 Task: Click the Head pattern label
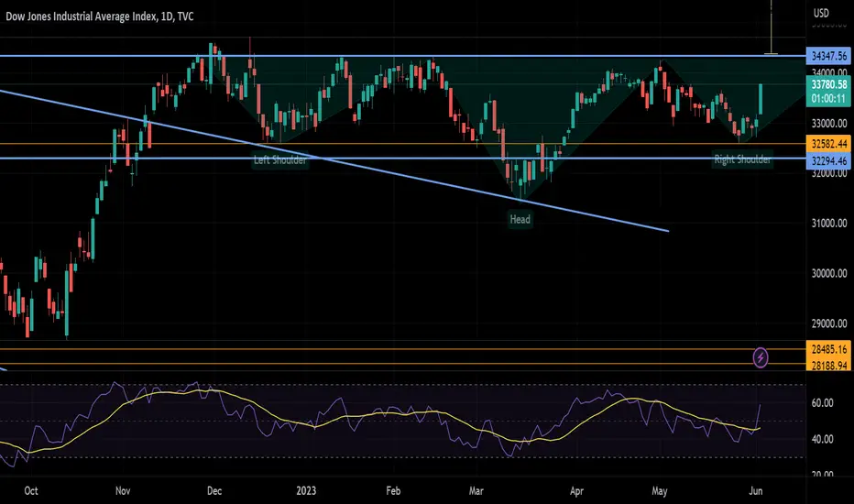pos(520,219)
